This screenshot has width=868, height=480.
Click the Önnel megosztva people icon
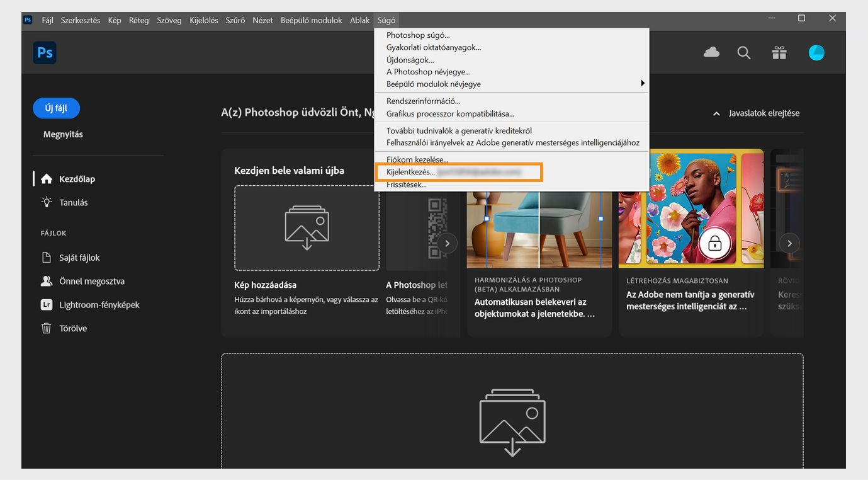tap(46, 281)
